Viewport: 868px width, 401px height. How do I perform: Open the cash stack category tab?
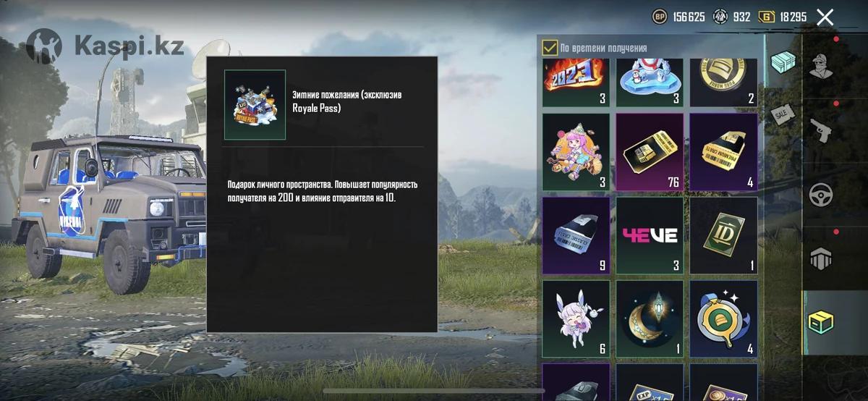(x=782, y=62)
